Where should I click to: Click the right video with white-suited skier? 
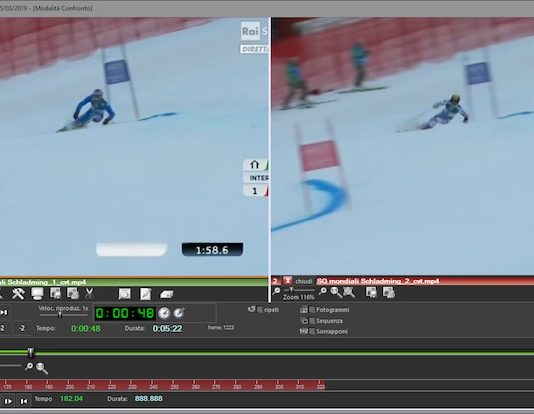[x=403, y=146]
